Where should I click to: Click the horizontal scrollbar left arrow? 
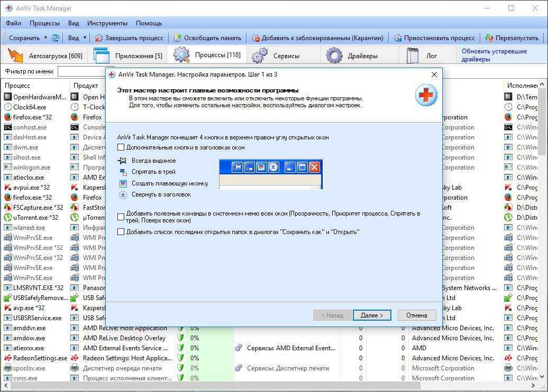coord(5,386)
